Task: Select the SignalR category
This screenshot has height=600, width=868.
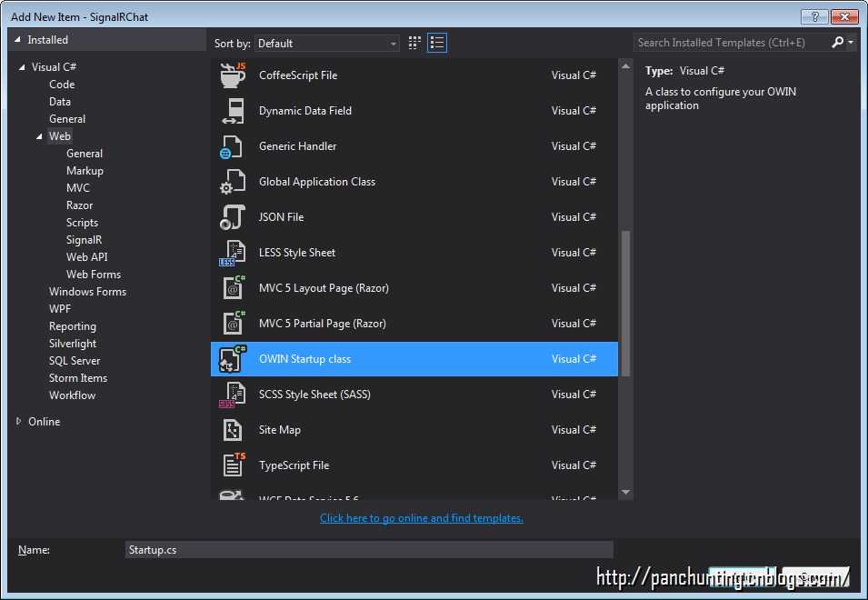Action: coord(84,240)
